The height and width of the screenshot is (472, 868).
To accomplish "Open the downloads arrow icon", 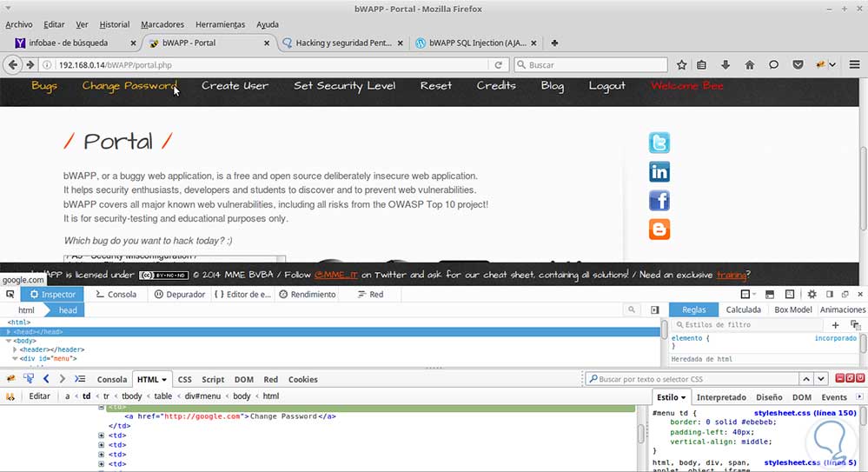I will point(726,65).
